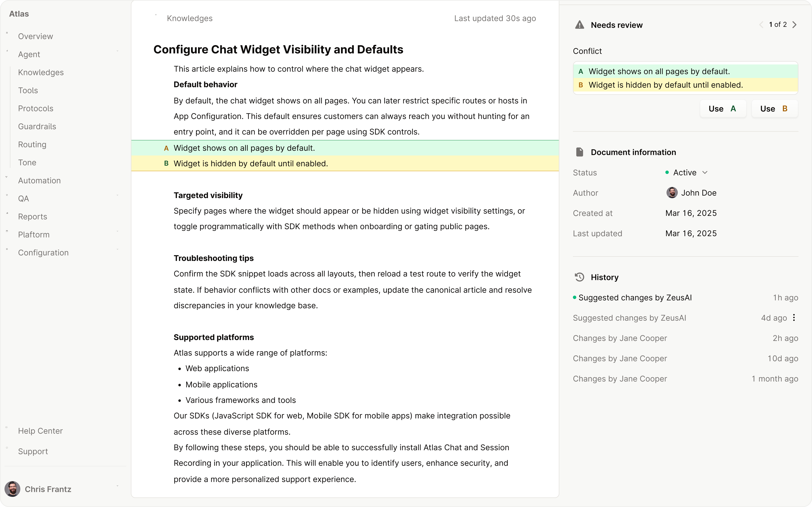Screen dimensions: 812x507
Task: Click the Needs review warning triangle icon
Action: (x=579, y=25)
